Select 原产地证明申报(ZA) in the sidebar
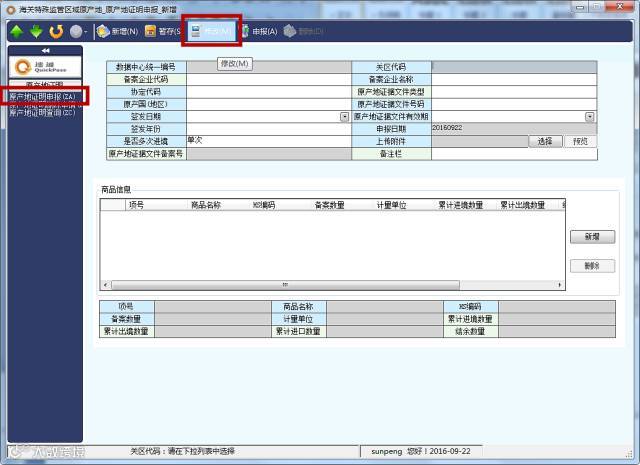 (x=42, y=97)
